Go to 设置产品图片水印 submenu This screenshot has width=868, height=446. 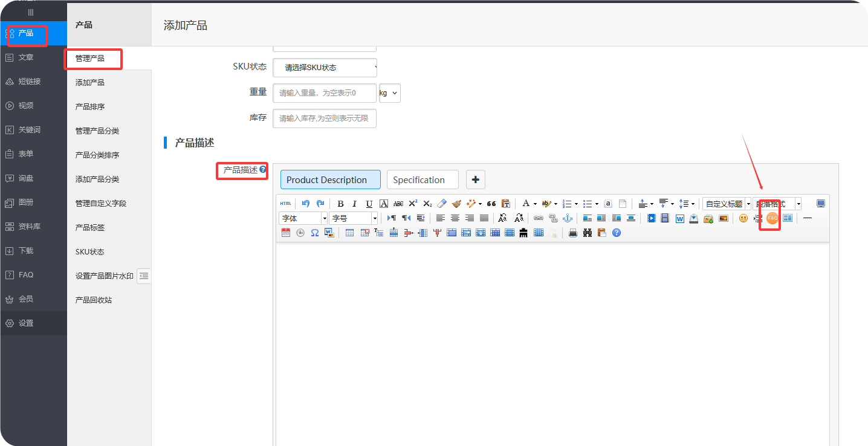pos(105,276)
